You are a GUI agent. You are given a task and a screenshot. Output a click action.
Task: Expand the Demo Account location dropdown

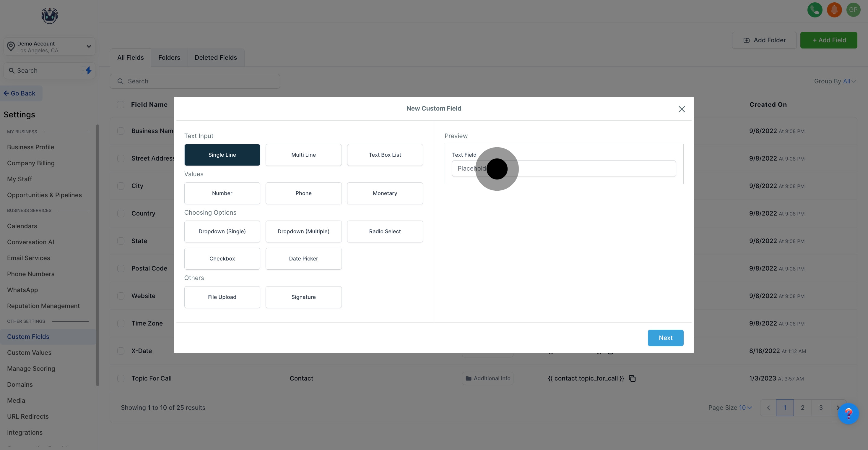point(89,46)
